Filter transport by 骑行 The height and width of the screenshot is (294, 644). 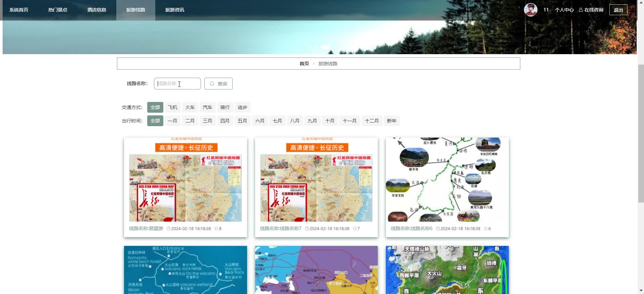point(225,107)
